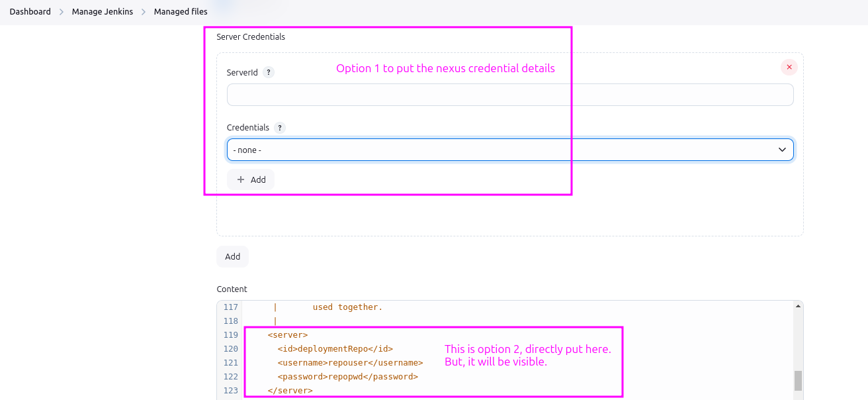Click the 'used together.' comment line
This screenshot has height=400, width=868.
347,307
